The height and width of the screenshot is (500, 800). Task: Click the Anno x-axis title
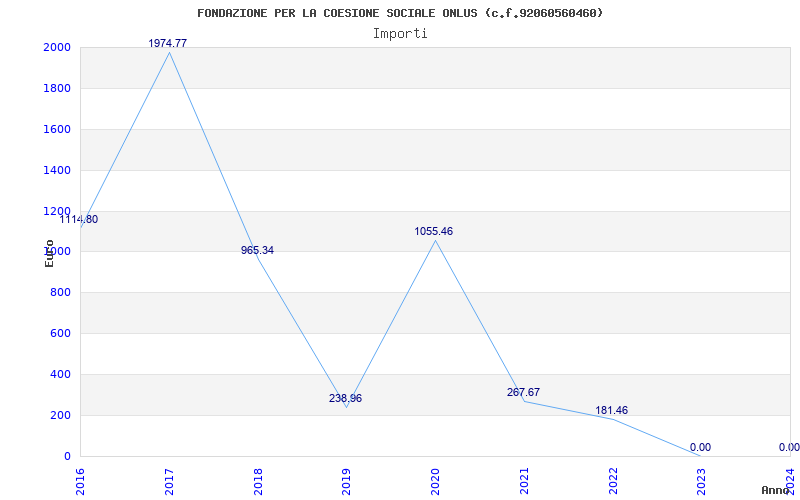coord(775,490)
